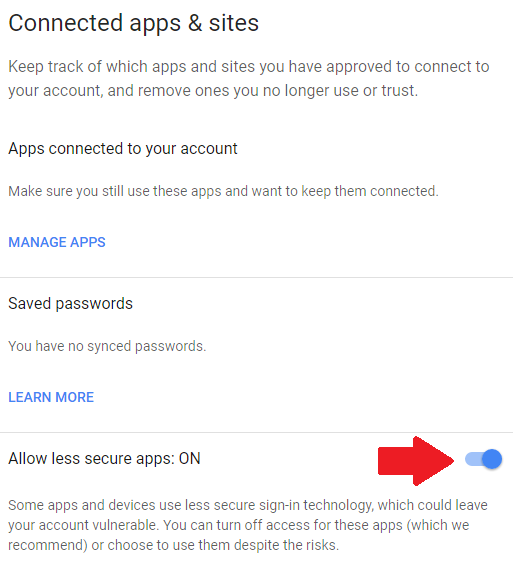
Task: Click the Allow less secure apps: ON label
Action: click(104, 458)
